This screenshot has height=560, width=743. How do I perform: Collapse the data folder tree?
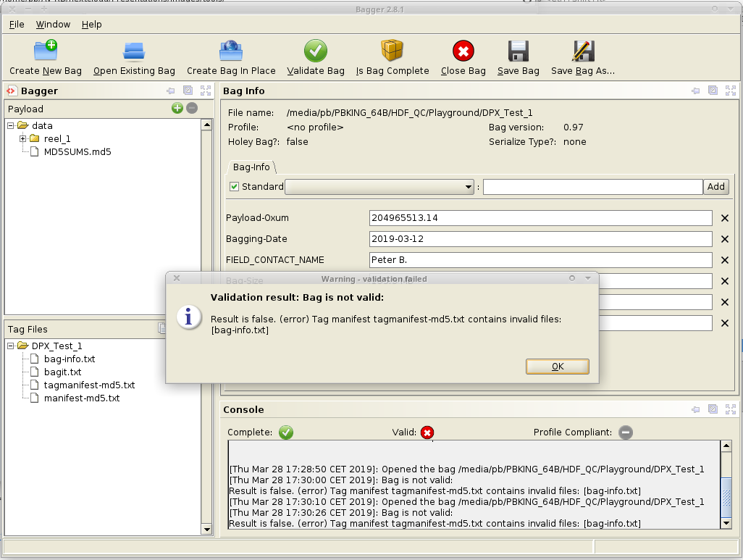(x=11, y=126)
